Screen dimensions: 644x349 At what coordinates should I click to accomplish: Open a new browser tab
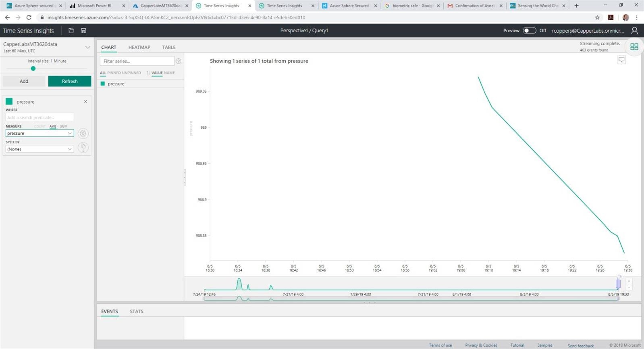point(576,6)
